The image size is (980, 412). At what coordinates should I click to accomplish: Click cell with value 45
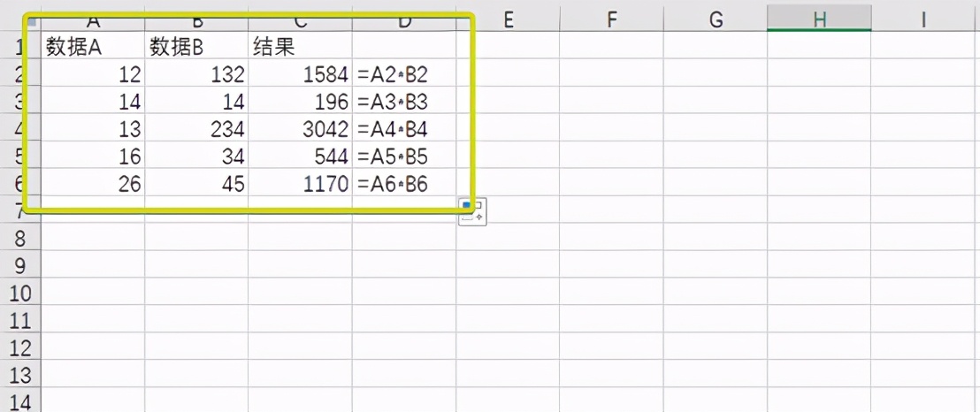(196, 184)
